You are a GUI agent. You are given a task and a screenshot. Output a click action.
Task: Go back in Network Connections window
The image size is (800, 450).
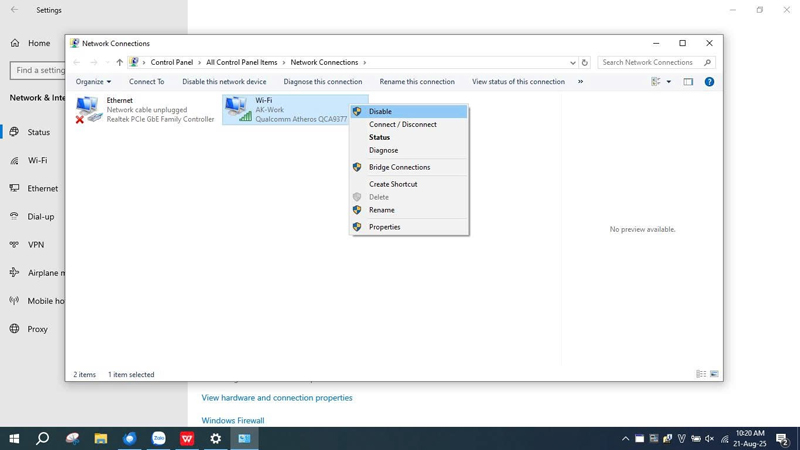point(77,62)
